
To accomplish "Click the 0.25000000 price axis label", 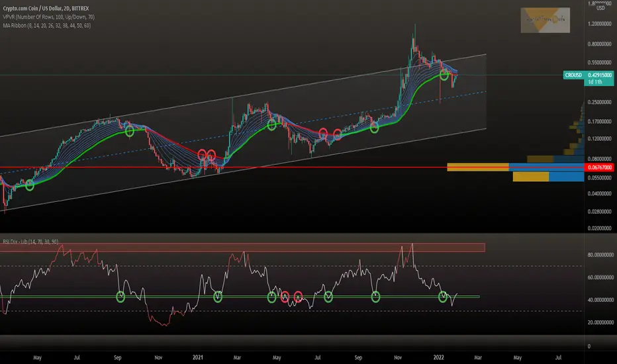I will tap(600, 103).
